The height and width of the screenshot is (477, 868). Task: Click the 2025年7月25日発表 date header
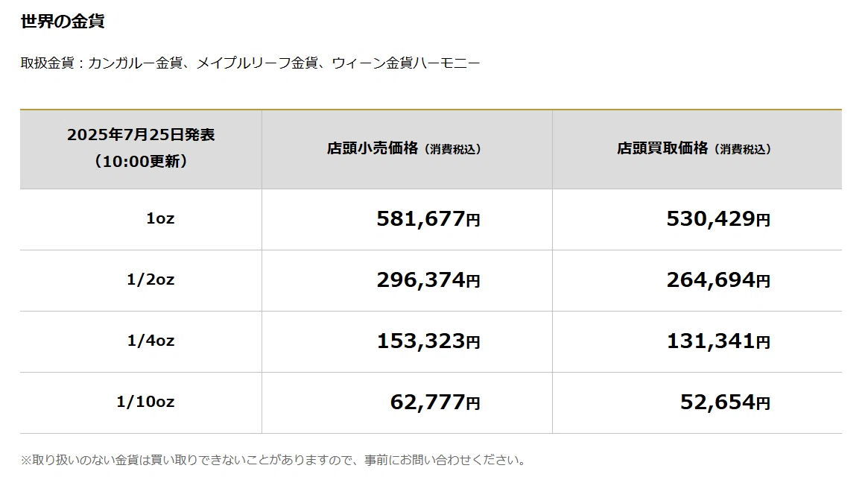pos(141,135)
